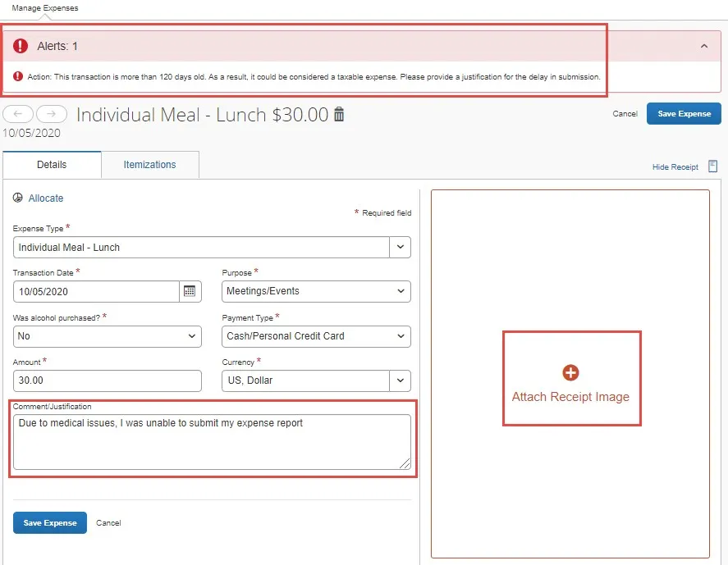728x565 pixels.
Task: Click the Alerts: 1 header text
Action: [x=57, y=46]
